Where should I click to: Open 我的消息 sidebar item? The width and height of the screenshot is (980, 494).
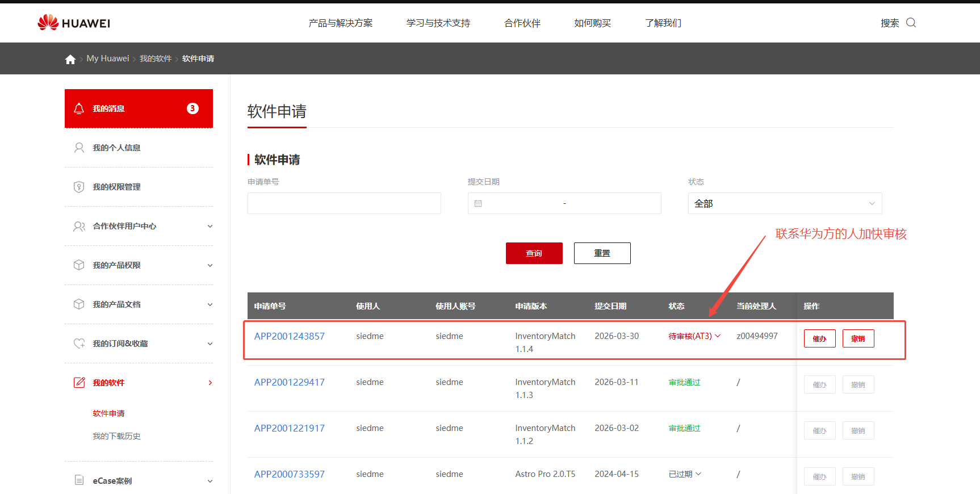coord(139,108)
